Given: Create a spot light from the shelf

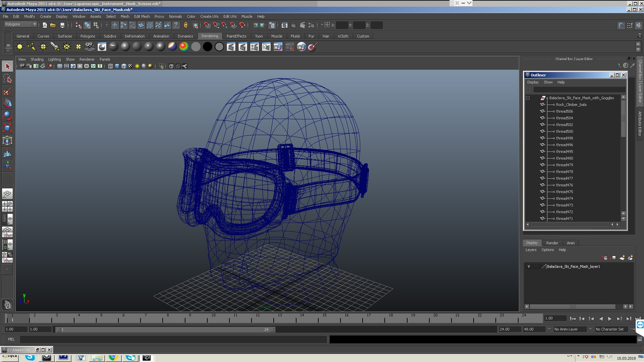Looking at the screenshot, I should pyautogui.click(x=55, y=47).
